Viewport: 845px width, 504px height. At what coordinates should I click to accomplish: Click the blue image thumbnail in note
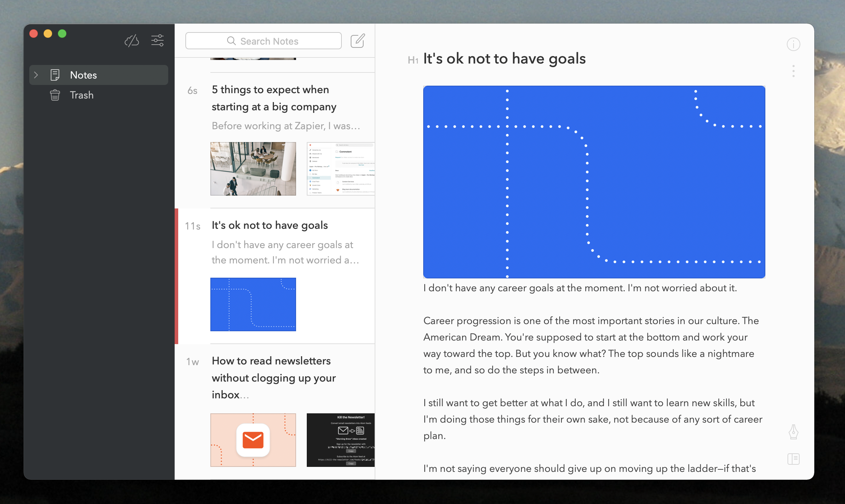[x=253, y=304]
